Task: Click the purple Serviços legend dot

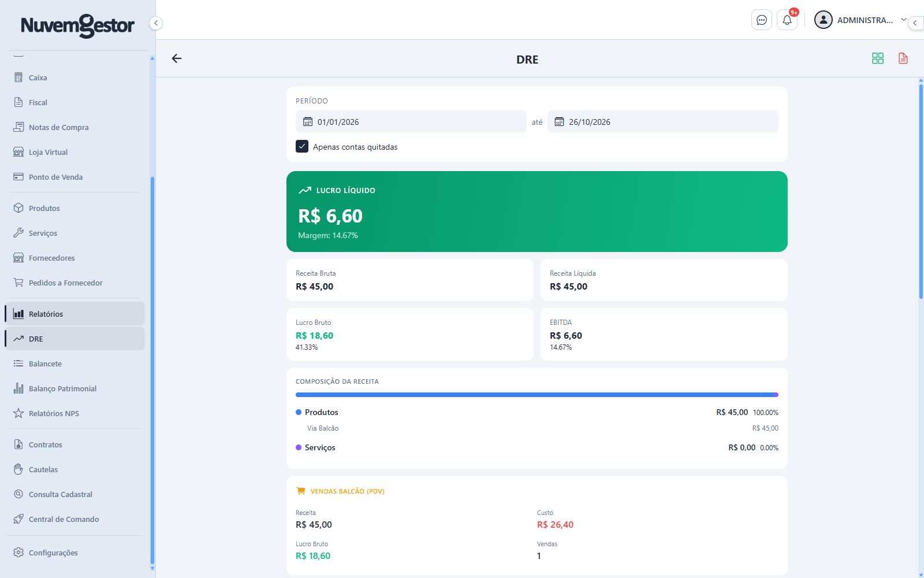Action: coord(299,447)
